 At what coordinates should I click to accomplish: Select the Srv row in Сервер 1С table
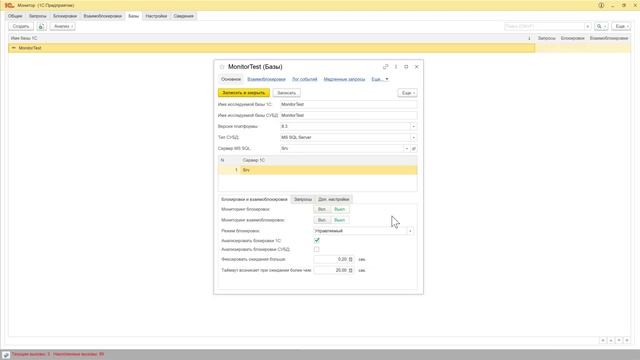click(x=318, y=170)
